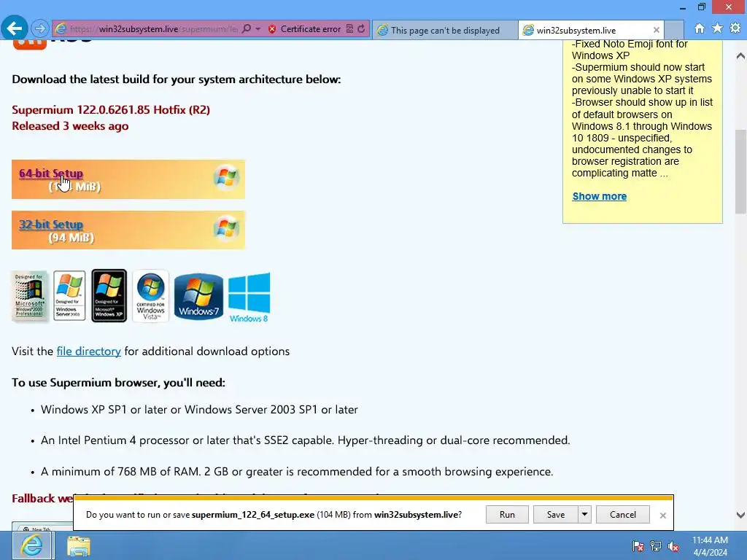Click the address bar URL field

(x=152, y=29)
